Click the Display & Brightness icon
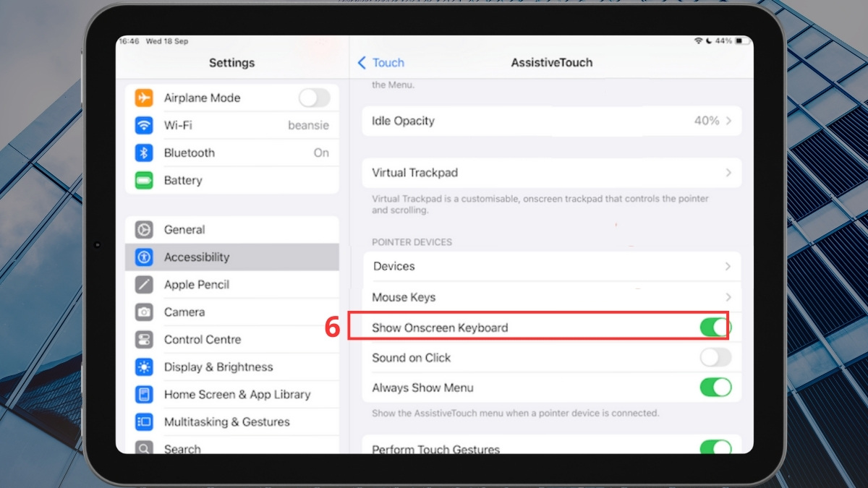 pyautogui.click(x=144, y=367)
